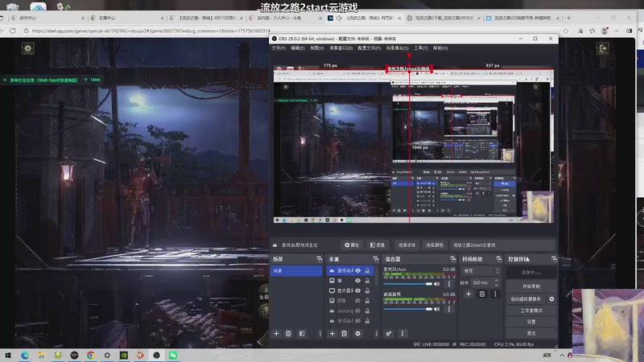The image size is (644, 362).
Task: Open the 渐变 transition type dropdown
Action: pyautogui.click(x=481, y=271)
